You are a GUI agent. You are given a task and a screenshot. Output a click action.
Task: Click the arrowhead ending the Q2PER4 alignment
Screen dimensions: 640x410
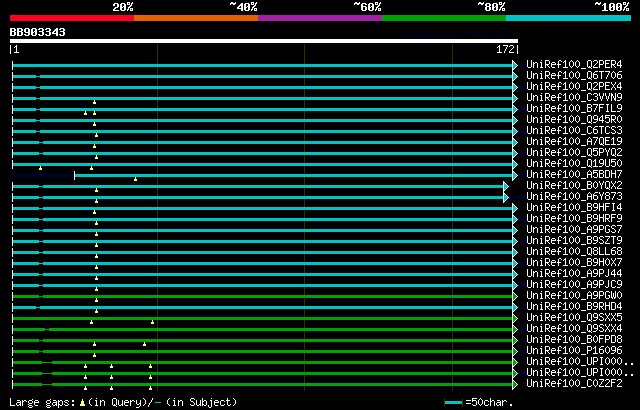[515, 65]
